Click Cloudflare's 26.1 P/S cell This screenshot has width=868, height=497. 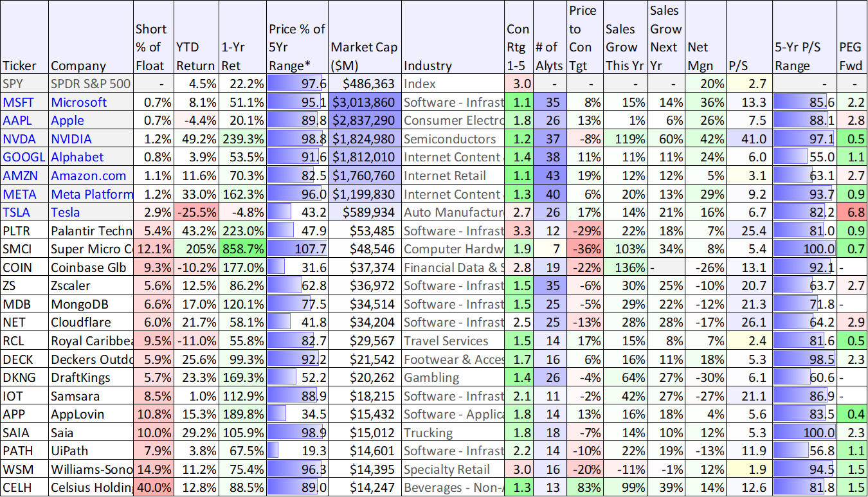coord(749,322)
